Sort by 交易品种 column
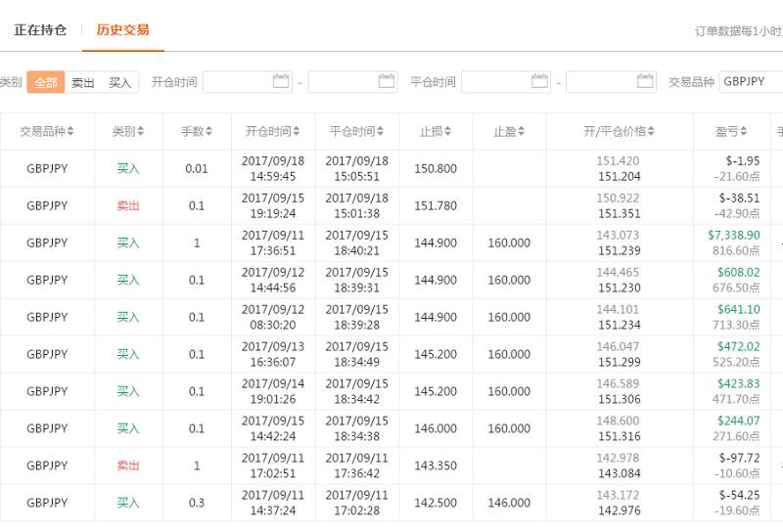Viewport: 783px width, 532px height. point(47,131)
